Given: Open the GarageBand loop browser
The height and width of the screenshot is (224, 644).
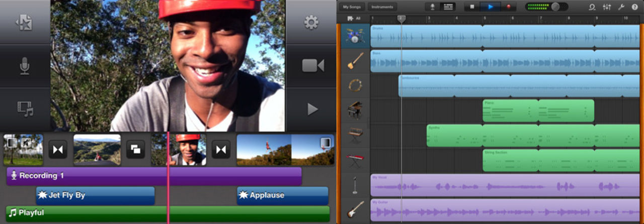Looking at the screenshot, I should coord(593,7).
